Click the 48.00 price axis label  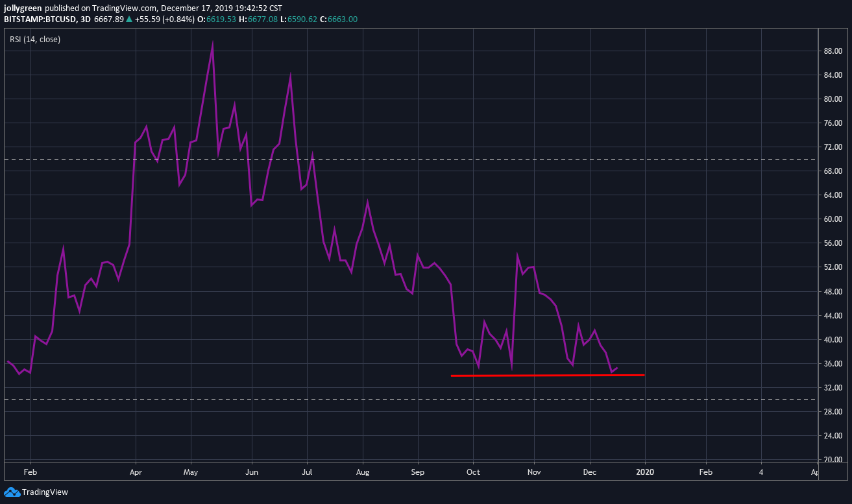834,292
